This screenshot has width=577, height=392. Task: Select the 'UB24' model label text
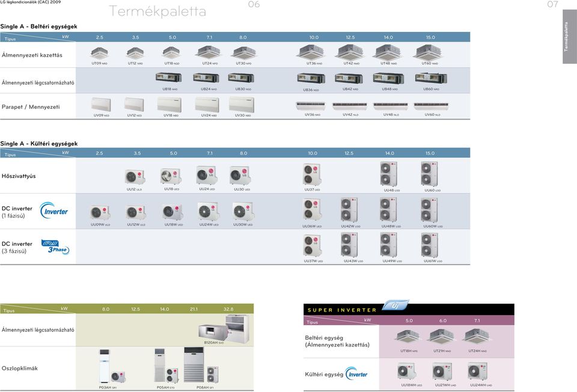pos(209,89)
